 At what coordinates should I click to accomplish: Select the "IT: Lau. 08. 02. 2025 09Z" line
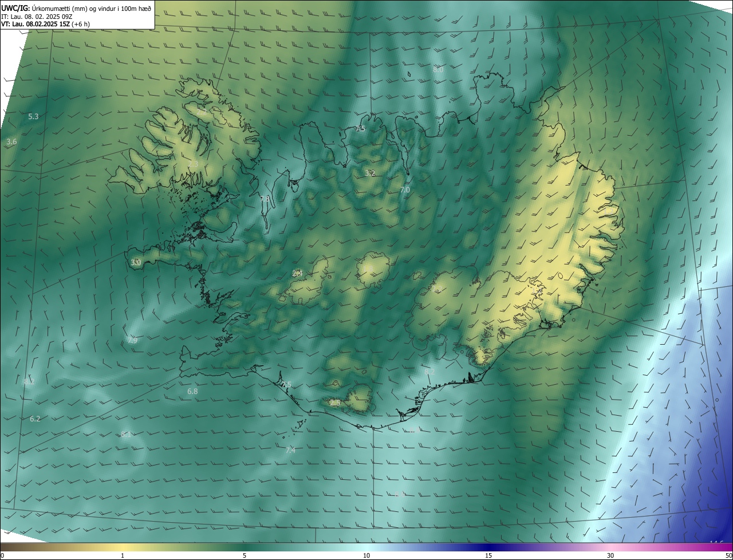point(36,16)
